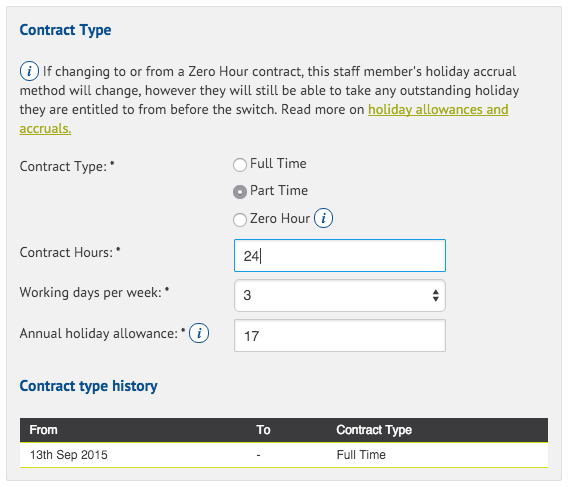
Task: Click the info icon next to Annual holiday allowance
Action: pos(199,333)
